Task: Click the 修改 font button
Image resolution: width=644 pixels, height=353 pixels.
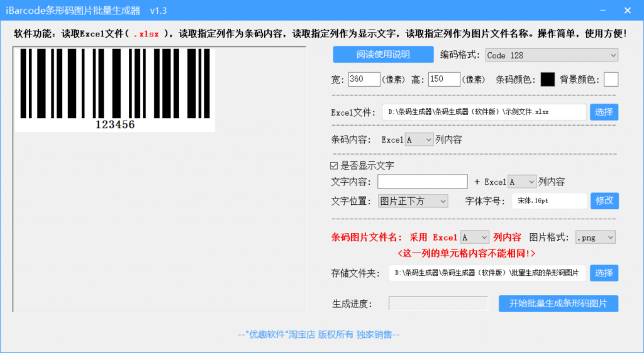Action: coord(604,201)
